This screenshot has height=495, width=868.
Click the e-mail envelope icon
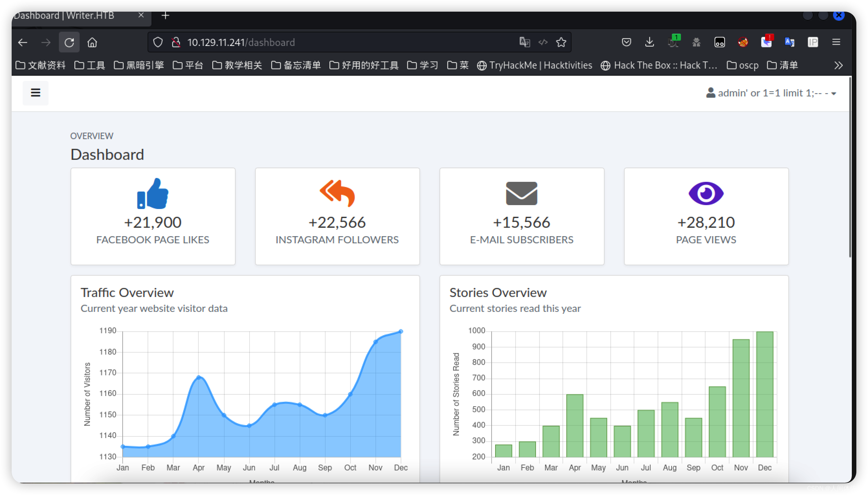tap(521, 193)
